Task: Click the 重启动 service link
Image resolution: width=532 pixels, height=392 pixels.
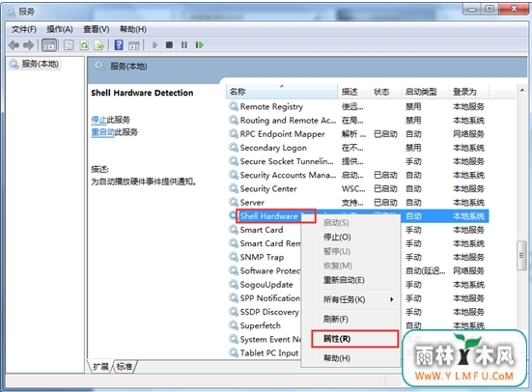Action: point(102,132)
